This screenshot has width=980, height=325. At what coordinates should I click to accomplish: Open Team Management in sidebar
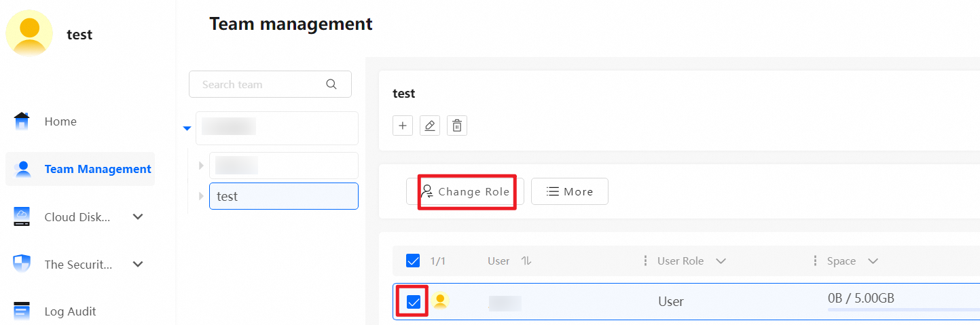coord(97,169)
